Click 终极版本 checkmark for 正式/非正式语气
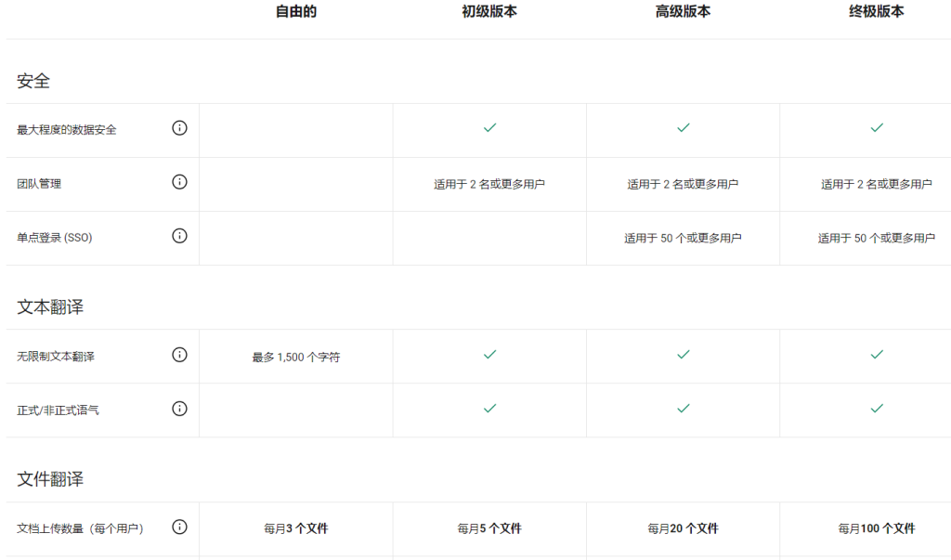Screen dimensions: 951x560 (x=877, y=409)
